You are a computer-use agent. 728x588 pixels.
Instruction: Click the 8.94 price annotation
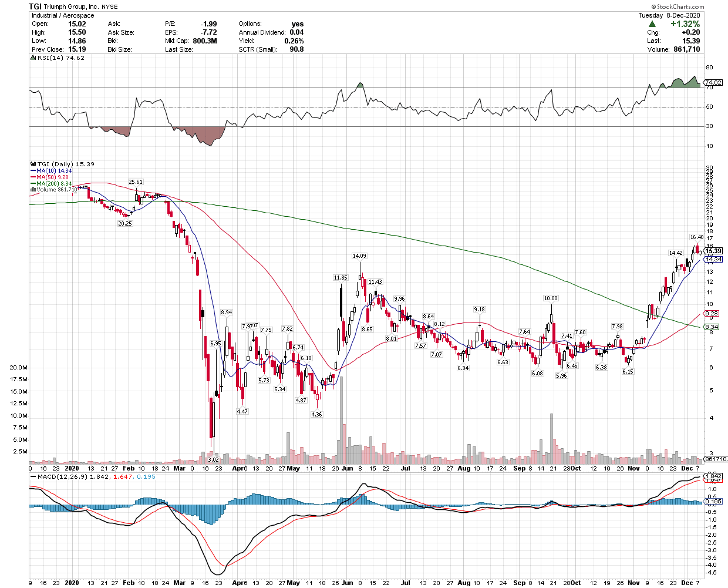(226, 313)
